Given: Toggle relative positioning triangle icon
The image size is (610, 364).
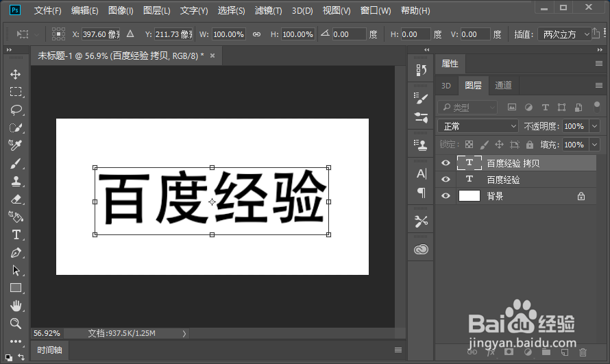Looking at the screenshot, I should (130, 34).
